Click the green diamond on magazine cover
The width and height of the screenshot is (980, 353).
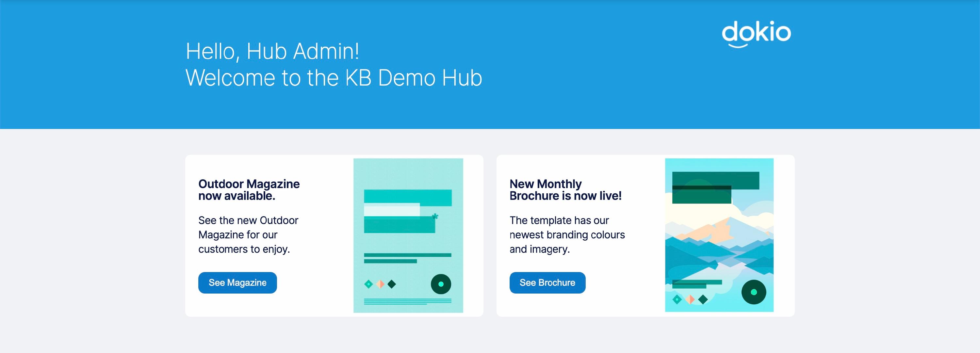[x=368, y=284]
